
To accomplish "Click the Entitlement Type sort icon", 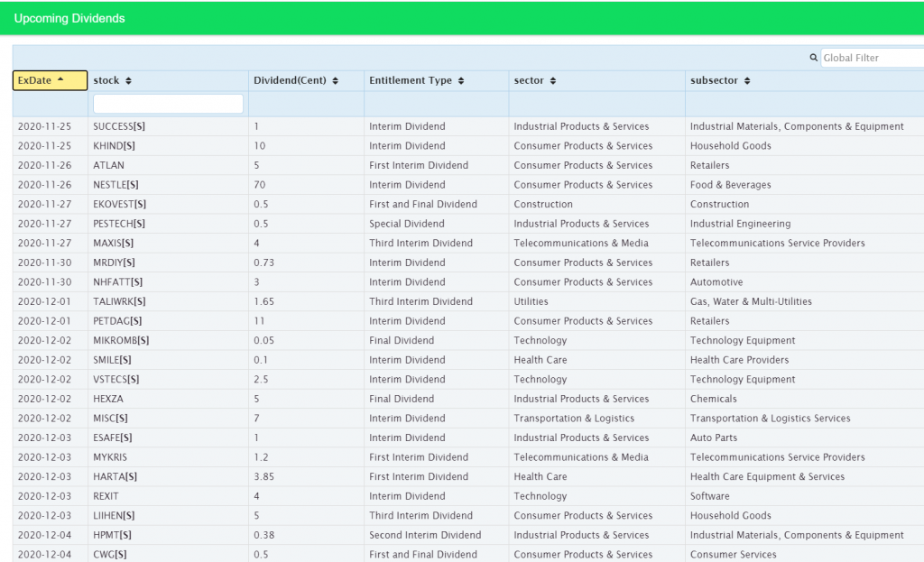I will (461, 81).
